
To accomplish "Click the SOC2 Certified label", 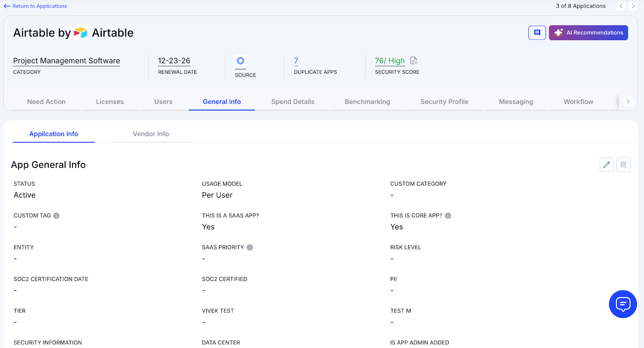I will point(225,279).
